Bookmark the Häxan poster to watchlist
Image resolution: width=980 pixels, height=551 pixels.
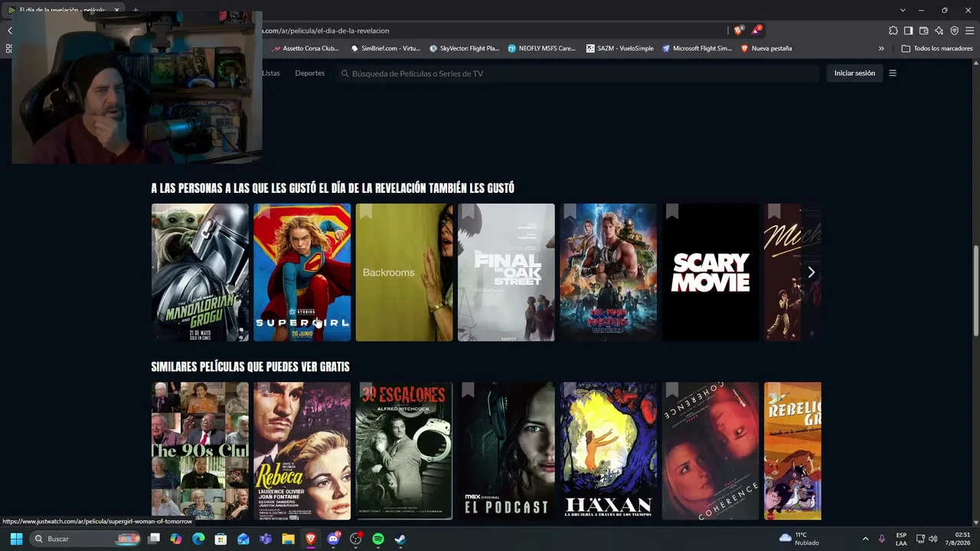(570, 390)
